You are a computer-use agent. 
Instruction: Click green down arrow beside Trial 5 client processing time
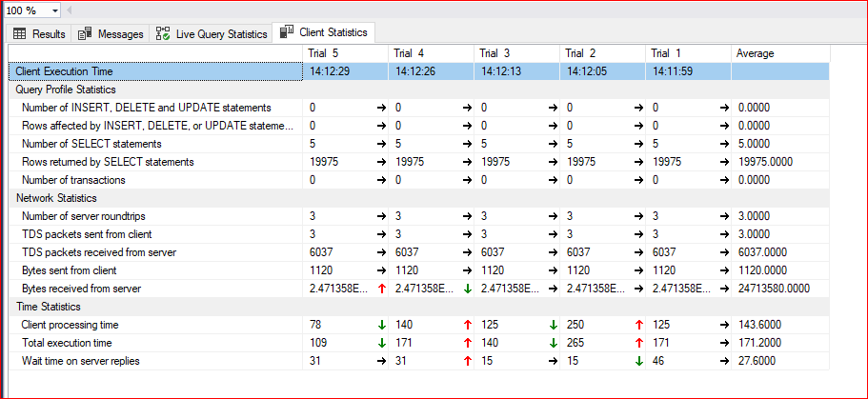(x=381, y=325)
